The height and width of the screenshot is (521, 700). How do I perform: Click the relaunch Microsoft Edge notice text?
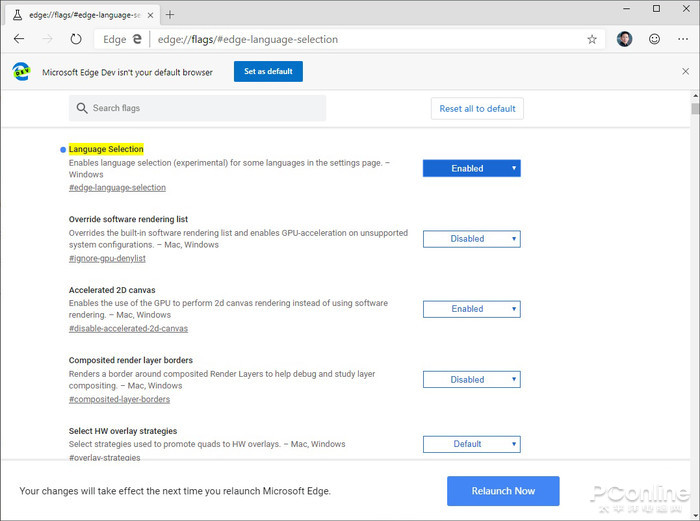(175, 491)
